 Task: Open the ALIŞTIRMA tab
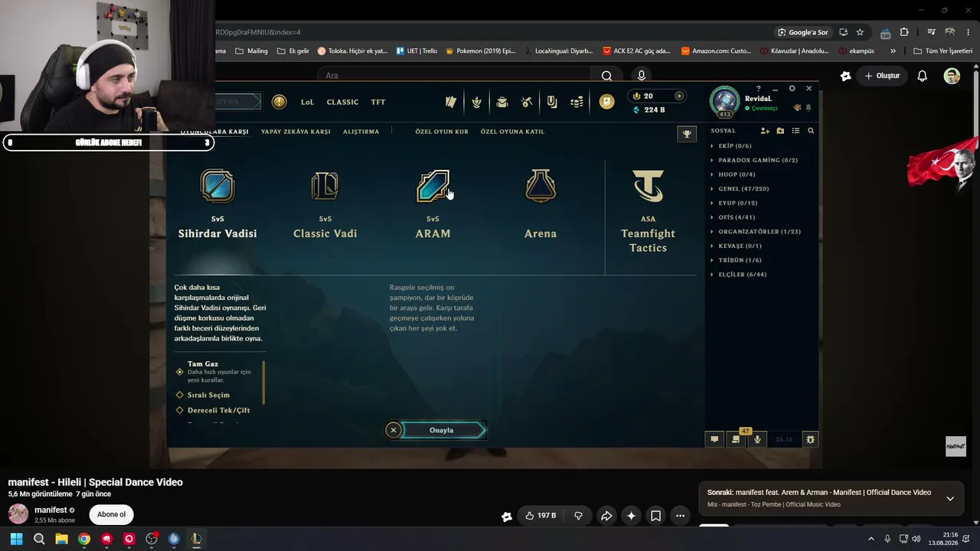(361, 132)
